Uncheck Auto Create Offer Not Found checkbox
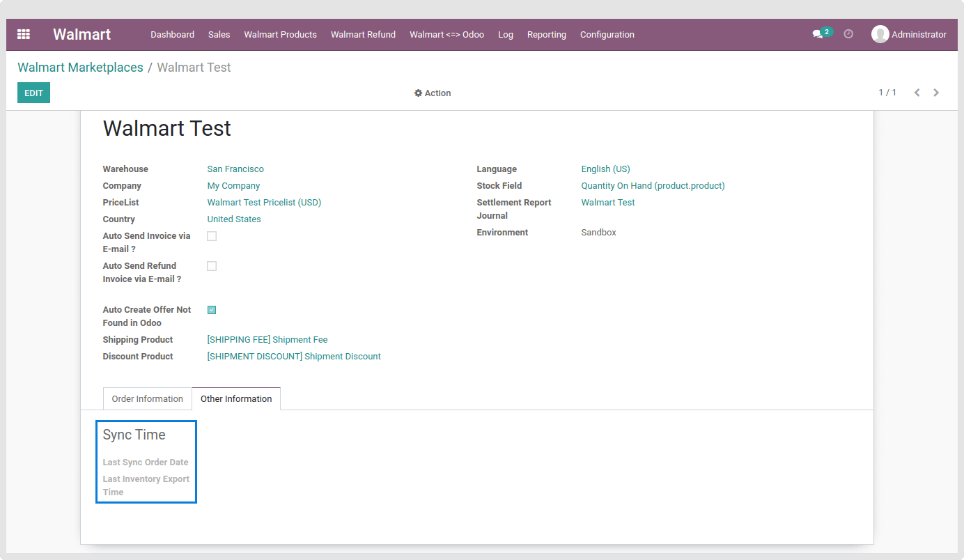Image resolution: width=964 pixels, height=560 pixels. [212, 310]
